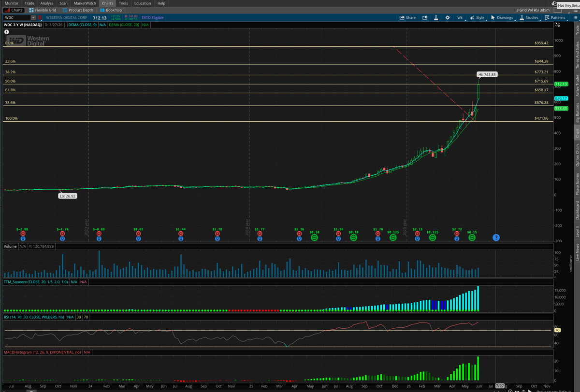Select the Bookmap sub-tab

click(x=111, y=10)
